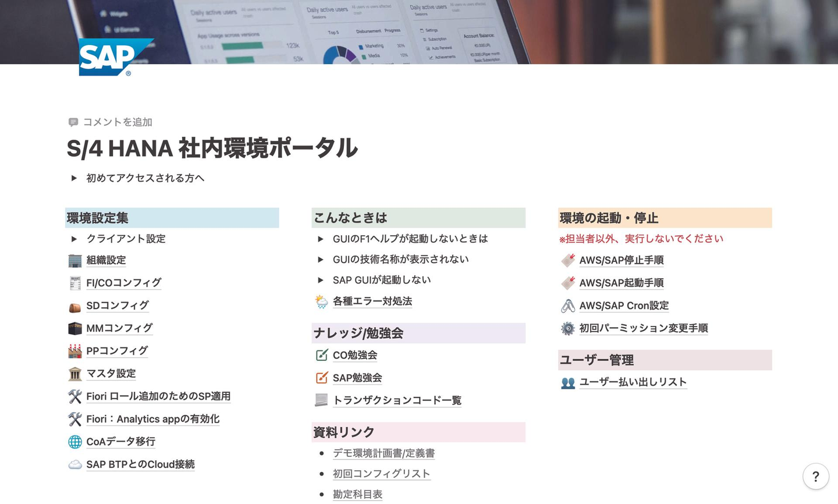This screenshot has width=838, height=504.
Task: Click the gear icon beside 初回パーミッション変更手順
Action: tap(568, 329)
